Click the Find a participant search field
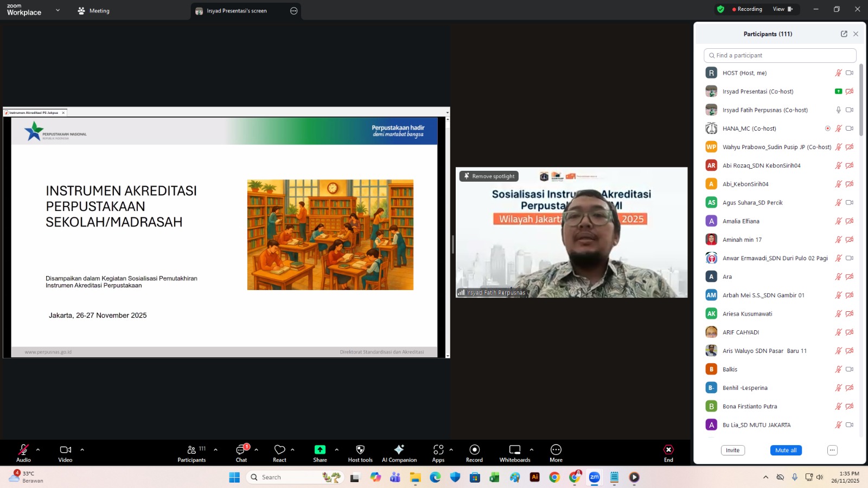The width and height of the screenshot is (868, 488). click(780, 55)
